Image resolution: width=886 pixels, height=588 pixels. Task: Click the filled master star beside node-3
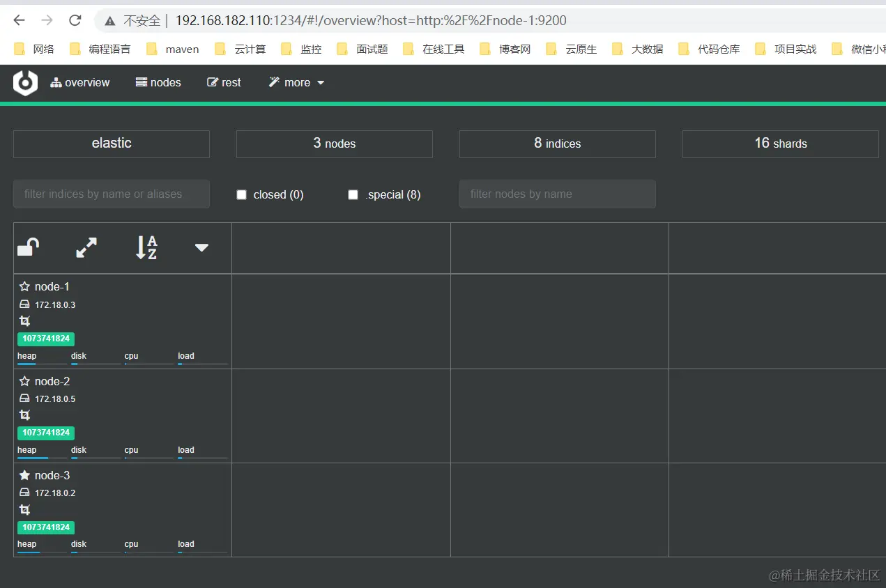tap(24, 475)
